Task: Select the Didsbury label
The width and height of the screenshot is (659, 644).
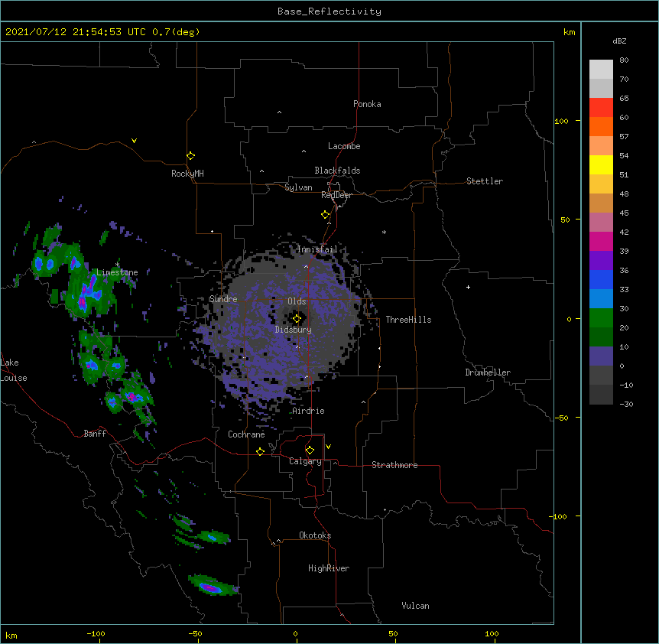Action: pyautogui.click(x=294, y=330)
